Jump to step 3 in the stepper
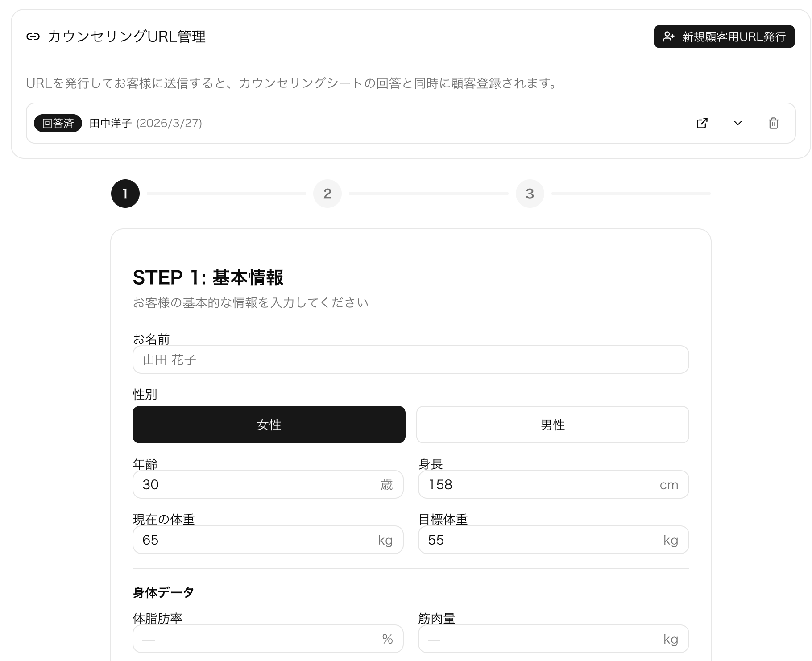The height and width of the screenshot is (661, 812). coord(530,194)
